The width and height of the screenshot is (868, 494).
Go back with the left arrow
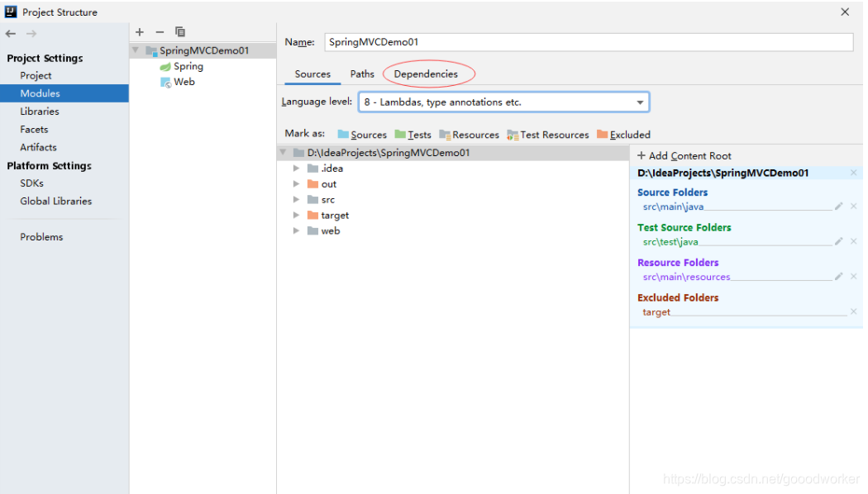[x=11, y=34]
